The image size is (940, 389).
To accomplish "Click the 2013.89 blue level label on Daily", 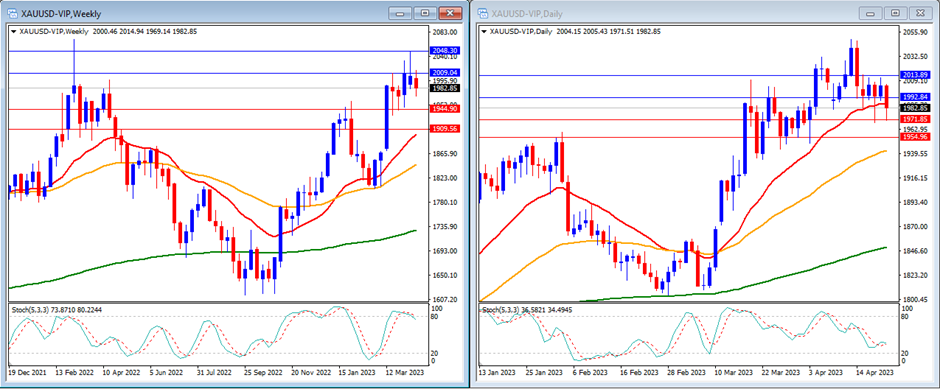I will point(915,75).
